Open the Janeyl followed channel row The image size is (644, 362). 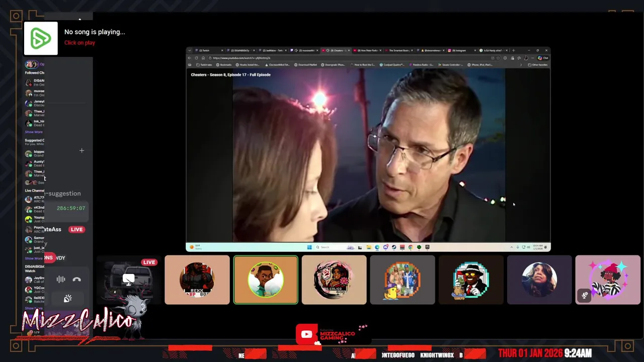coord(35,103)
